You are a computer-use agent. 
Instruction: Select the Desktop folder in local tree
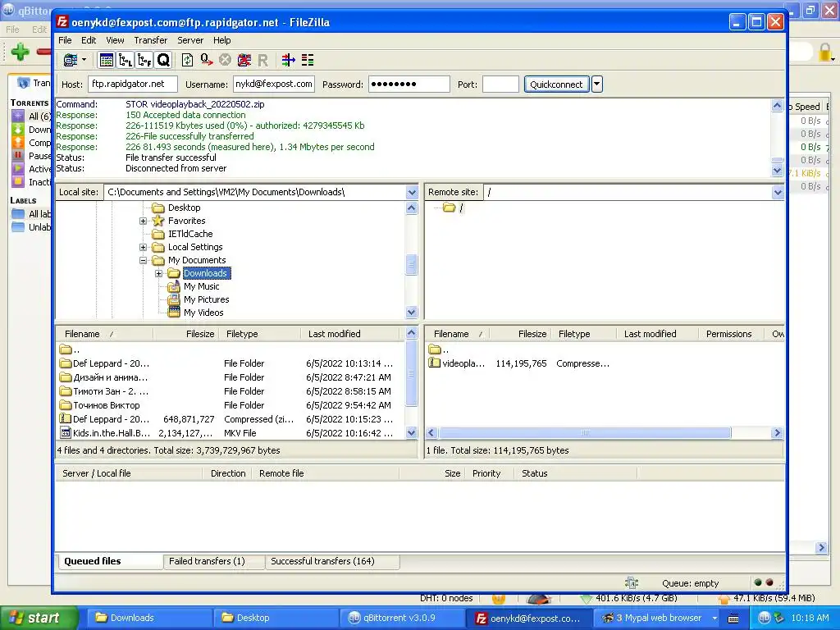pyautogui.click(x=184, y=208)
